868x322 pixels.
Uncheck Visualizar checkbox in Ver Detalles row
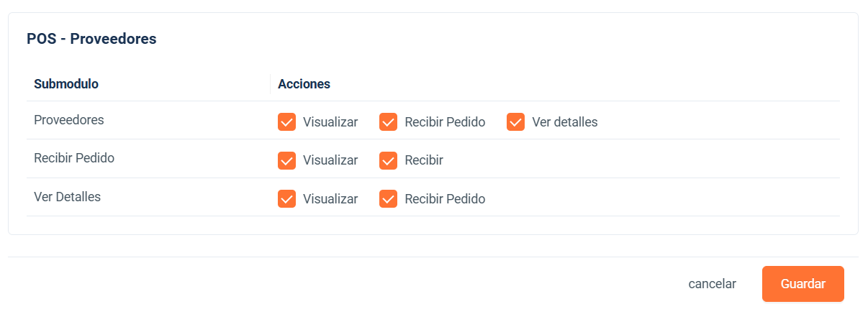[x=287, y=198]
